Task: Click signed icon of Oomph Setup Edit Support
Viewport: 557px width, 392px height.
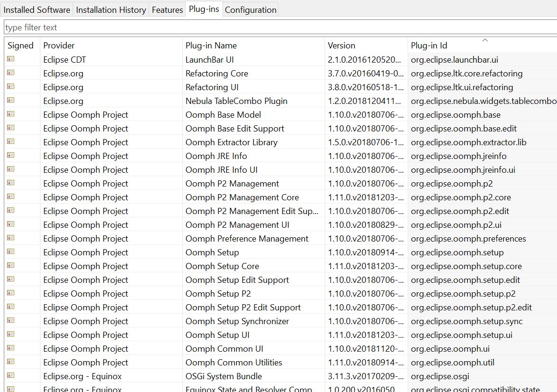Action: 10,280
